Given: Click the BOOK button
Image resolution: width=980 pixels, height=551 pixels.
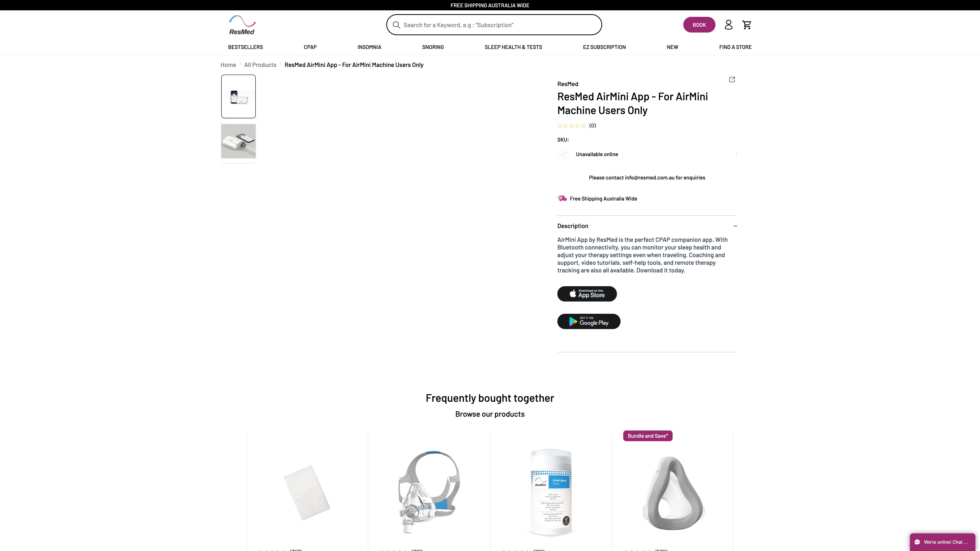Looking at the screenshot, I should tap(699, 25).
